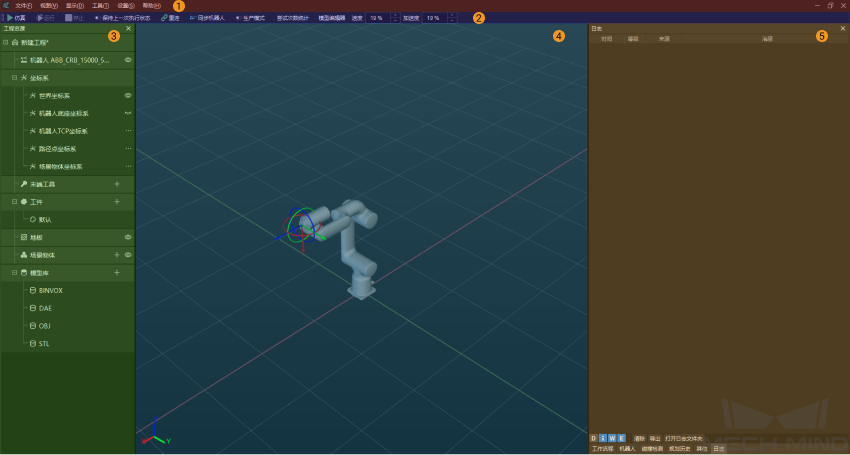Click the 模型库 database icon

point(24,273)
